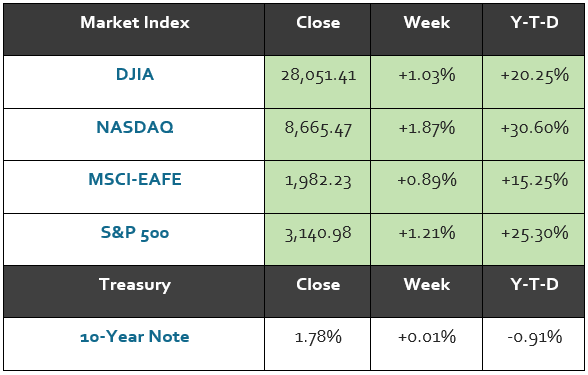Click the S&P 500 index label
This screenshot has height=375, width=588.
click(x=135, y=232)
